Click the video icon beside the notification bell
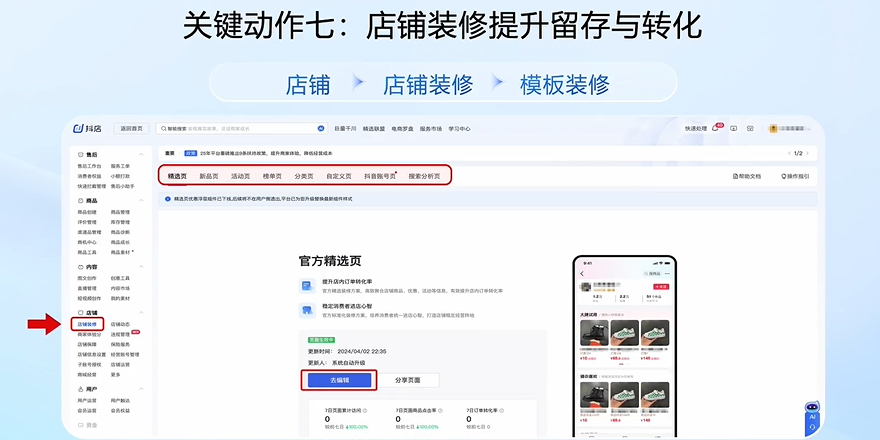880x440 pixels. click(733, 128)
